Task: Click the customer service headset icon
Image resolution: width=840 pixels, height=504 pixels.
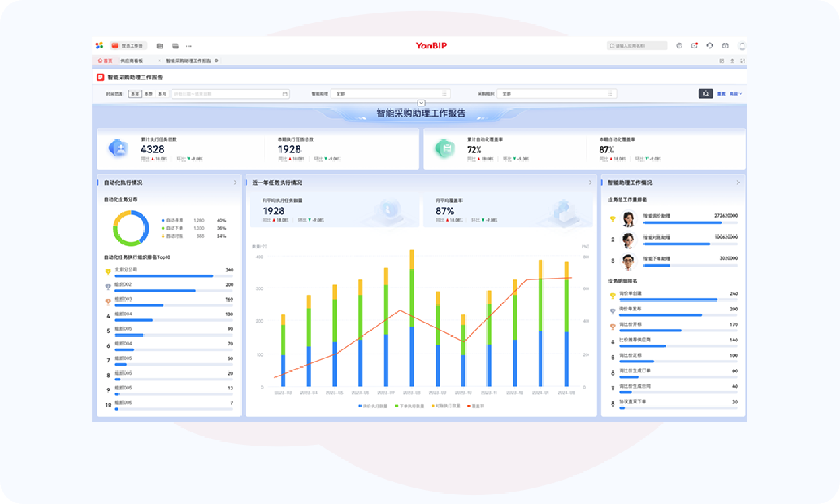Action: pyautogui.click(x=710, y=45)
